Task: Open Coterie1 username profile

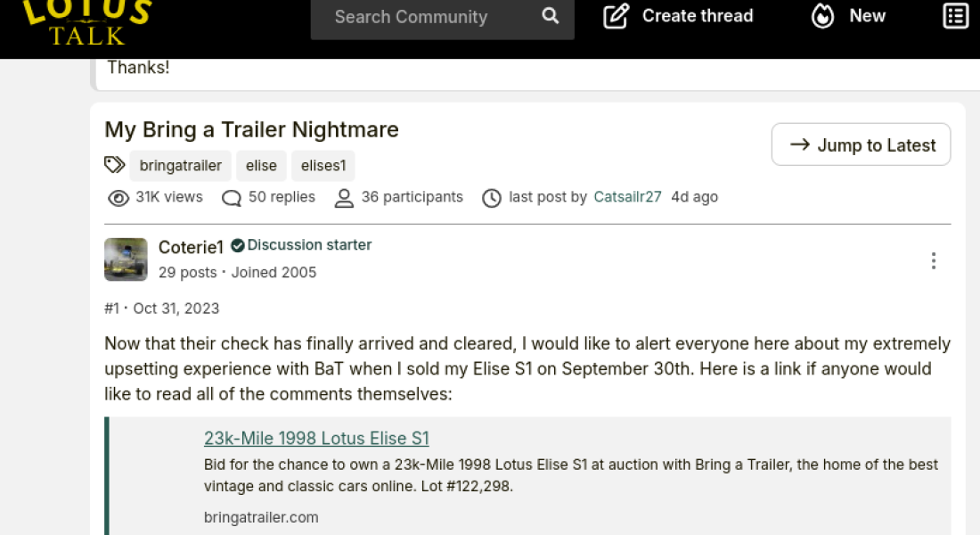Action: (191, 247)
